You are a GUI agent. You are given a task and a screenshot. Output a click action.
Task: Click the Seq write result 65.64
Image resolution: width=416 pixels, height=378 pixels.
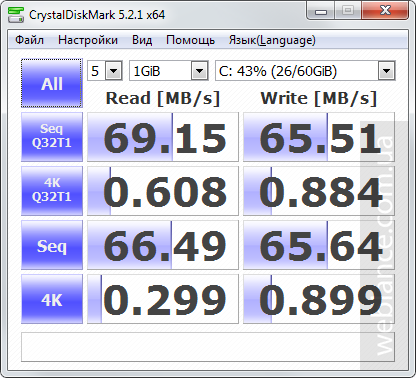(x=319, y=245)
